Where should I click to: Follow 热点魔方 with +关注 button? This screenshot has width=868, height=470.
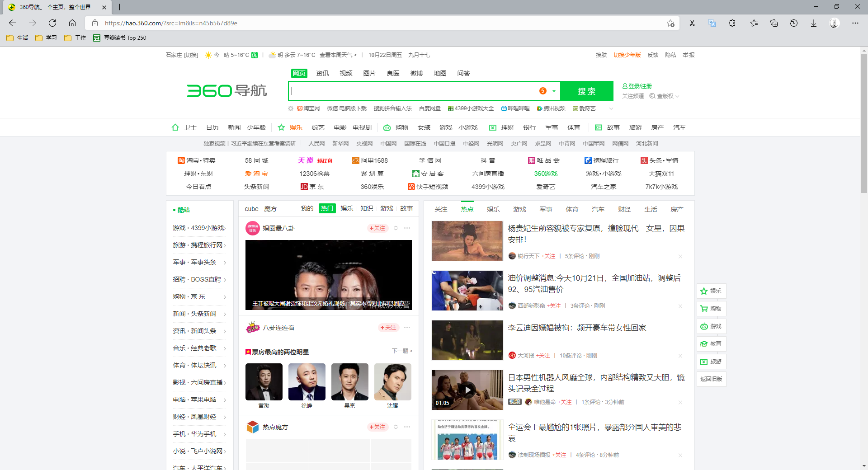pos(377,427)
